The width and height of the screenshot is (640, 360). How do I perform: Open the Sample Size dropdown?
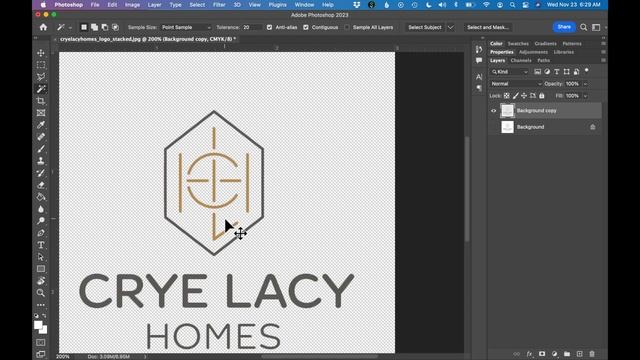(186, 27)
